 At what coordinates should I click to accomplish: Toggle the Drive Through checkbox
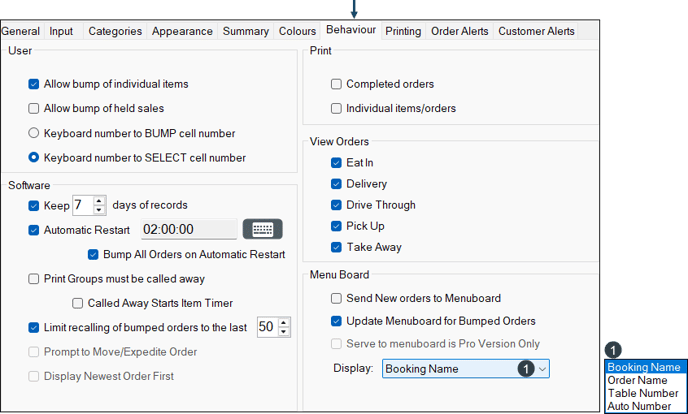pos(336,205)
